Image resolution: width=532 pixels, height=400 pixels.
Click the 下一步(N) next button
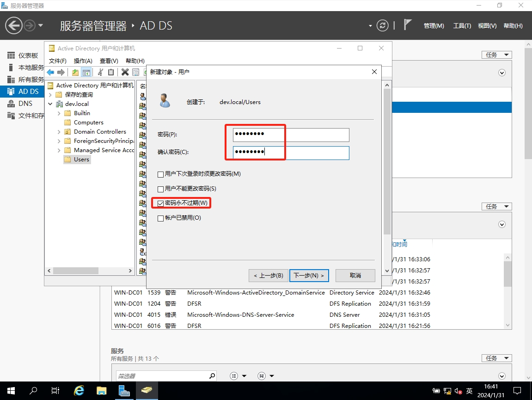point(309,276)
